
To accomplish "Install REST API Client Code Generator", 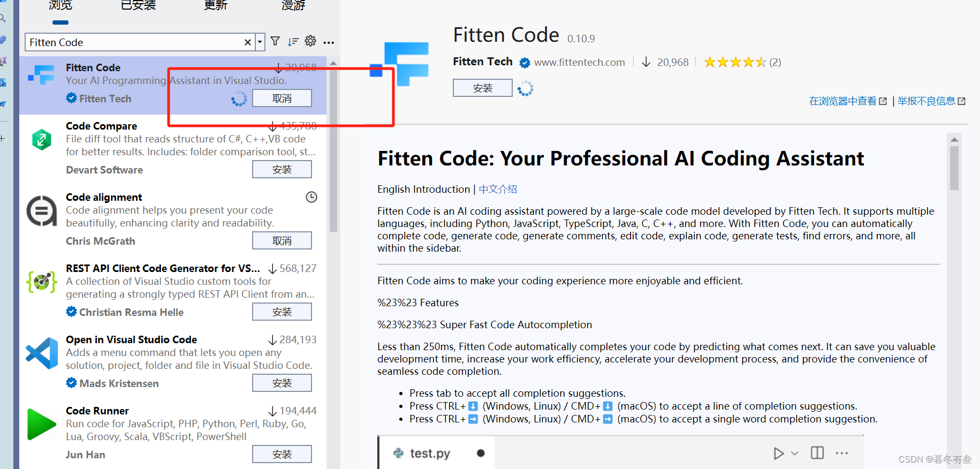I will (x=282, y=312).
